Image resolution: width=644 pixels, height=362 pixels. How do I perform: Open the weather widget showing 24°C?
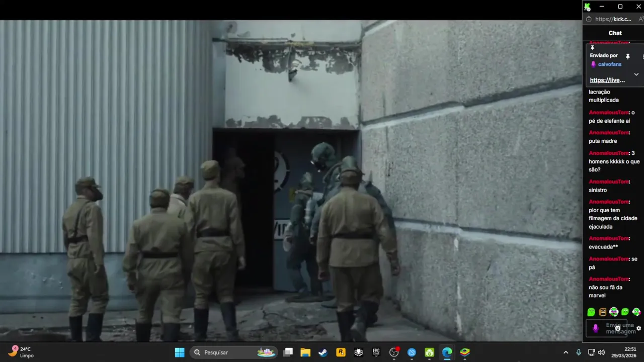click(20, 352)
